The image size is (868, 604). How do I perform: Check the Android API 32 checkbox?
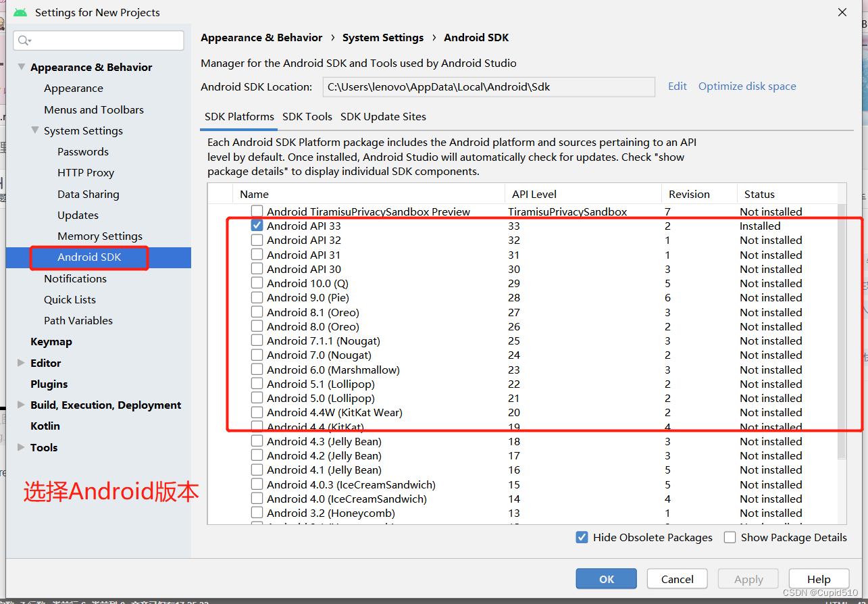(x=257, y=240)
